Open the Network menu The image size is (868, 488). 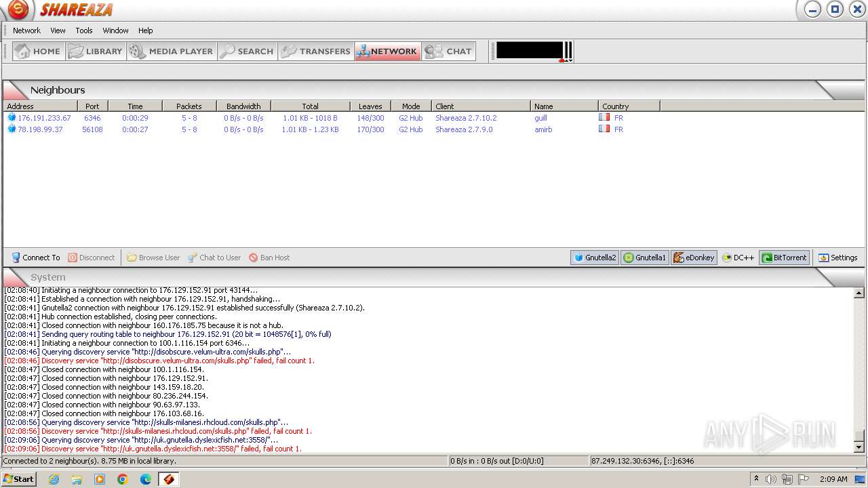pyautogui.click(x=26, y=30)
